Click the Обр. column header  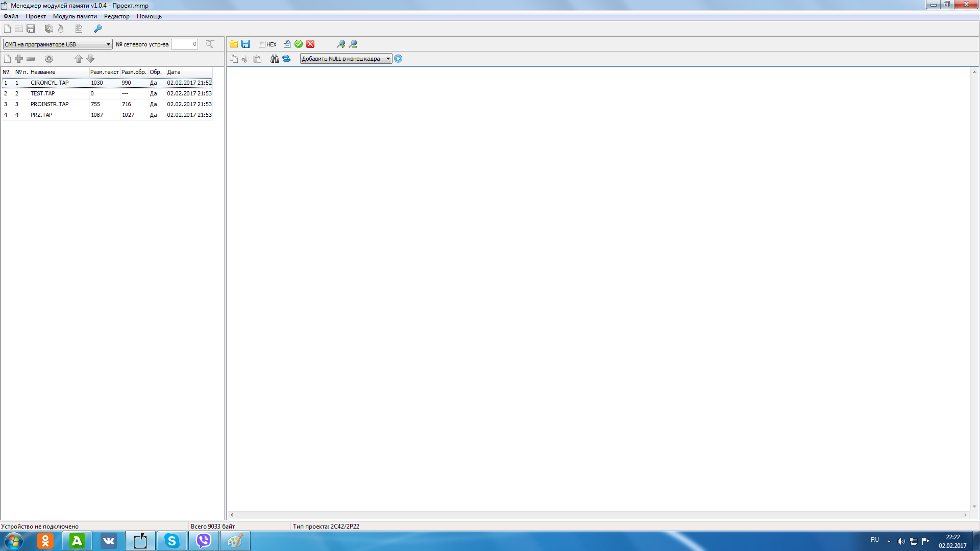[x=157, y=72]
